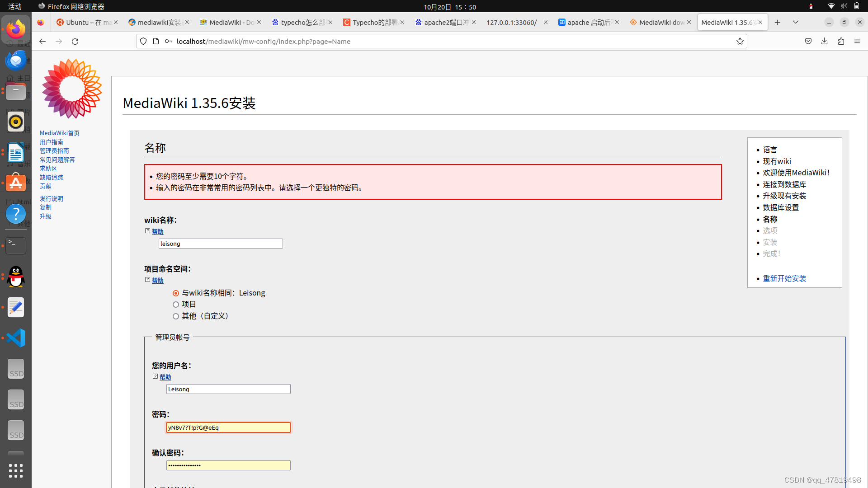Switch to the MediaWiki downloads tab
The image size is (868, 488).
point(660,22)
